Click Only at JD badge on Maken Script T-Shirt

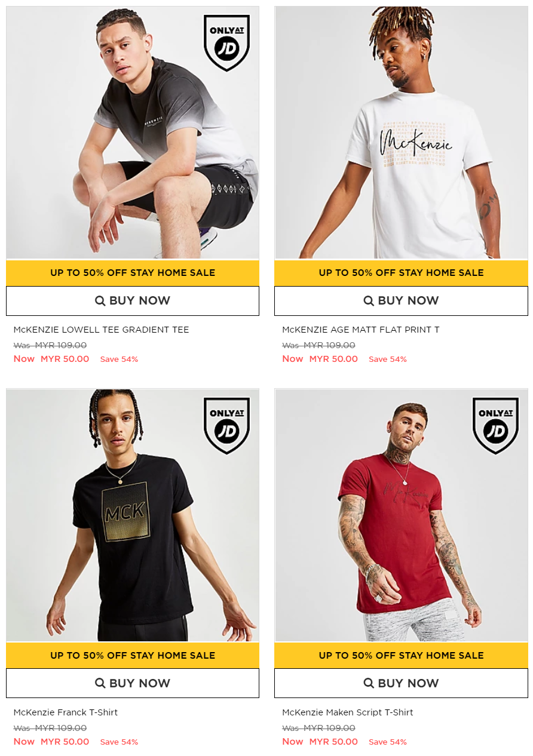[x=495, y=426]
